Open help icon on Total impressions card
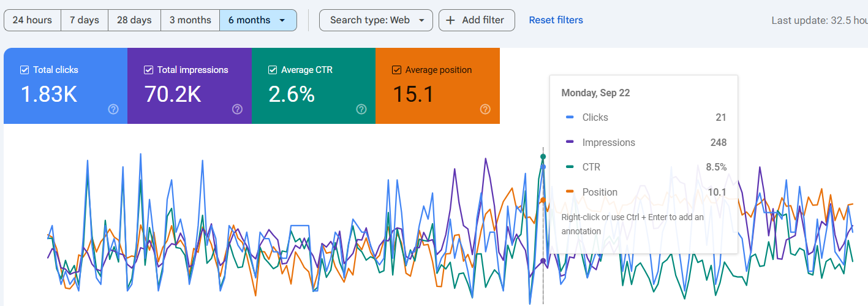The height and width of the screenshot is (306, 868). tap(237, 109)
